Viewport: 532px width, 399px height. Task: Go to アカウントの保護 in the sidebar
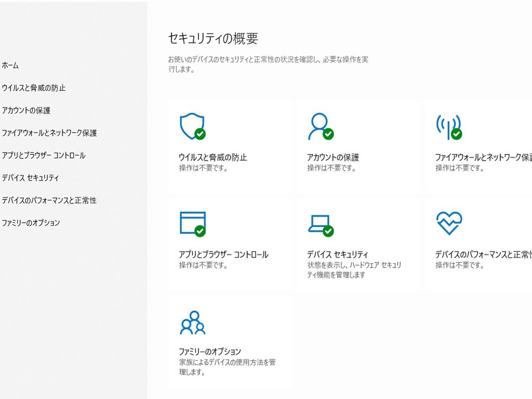click(25, 111)
